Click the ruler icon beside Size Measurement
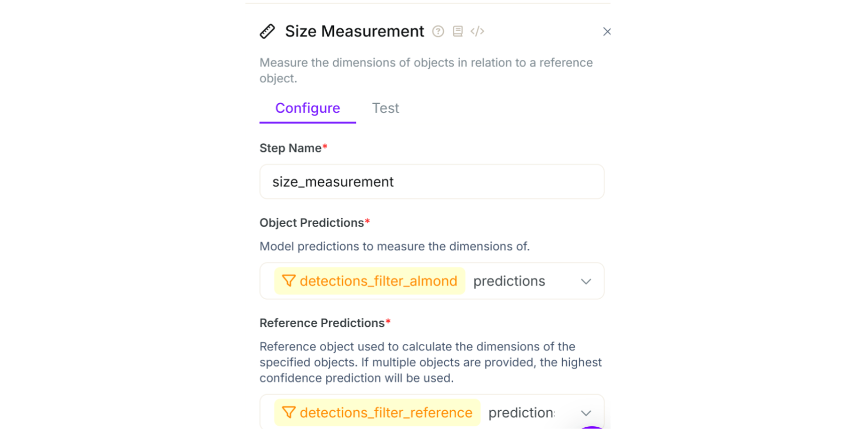 [x=267, y=32]
